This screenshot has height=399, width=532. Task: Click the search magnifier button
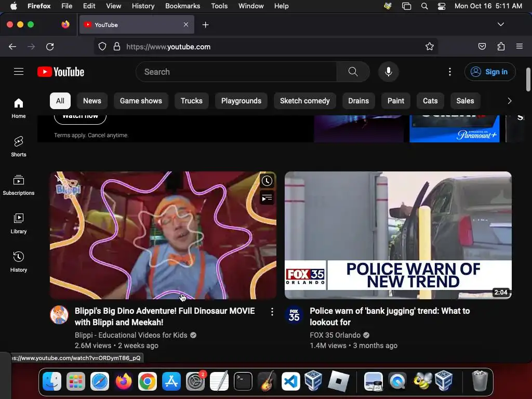pyautogui.click(x=353, y=72)
